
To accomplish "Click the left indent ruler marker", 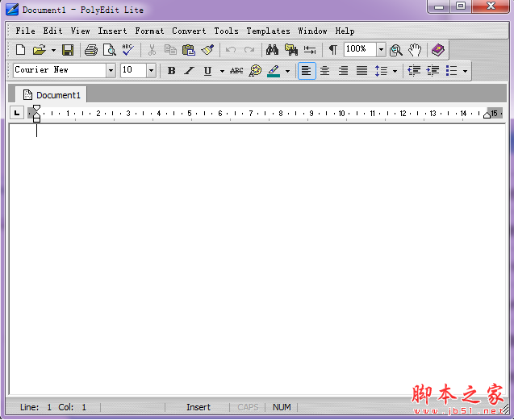I will pos(36,118).
